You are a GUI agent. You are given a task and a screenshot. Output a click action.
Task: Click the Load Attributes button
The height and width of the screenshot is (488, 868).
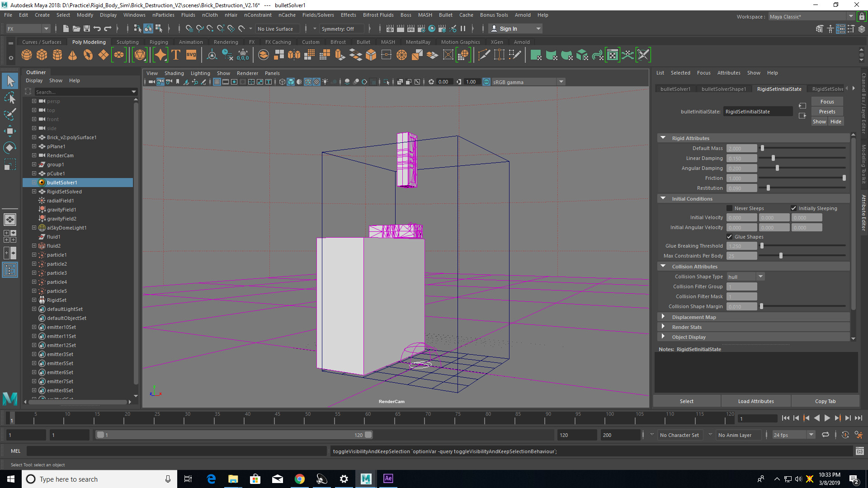click(755, 401)
